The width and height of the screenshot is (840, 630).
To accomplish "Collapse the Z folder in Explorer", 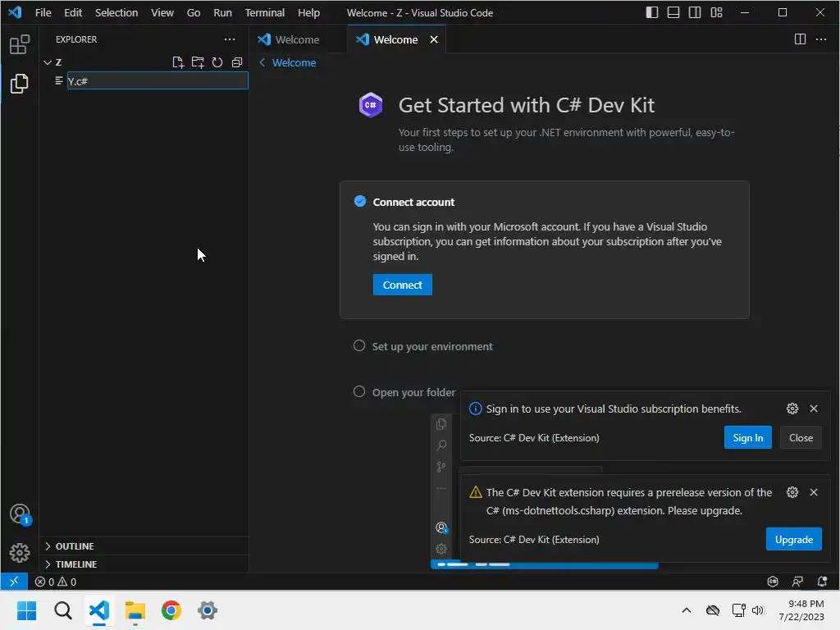I will [x=48, y=62].
